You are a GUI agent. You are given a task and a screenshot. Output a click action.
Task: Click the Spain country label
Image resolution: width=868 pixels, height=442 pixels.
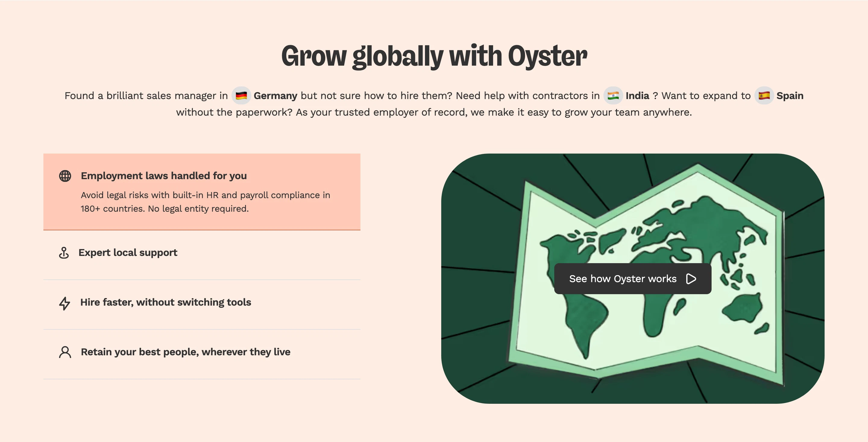[790, 96]
